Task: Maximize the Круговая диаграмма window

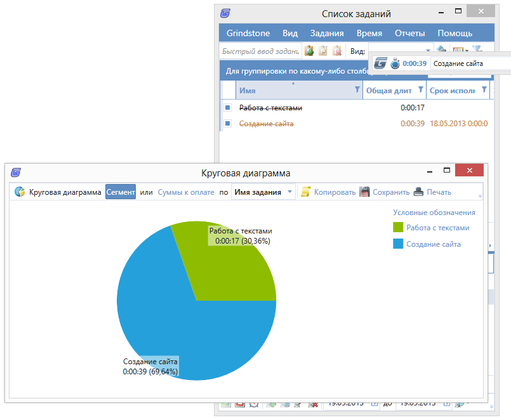Action: [x=447, y=170]
